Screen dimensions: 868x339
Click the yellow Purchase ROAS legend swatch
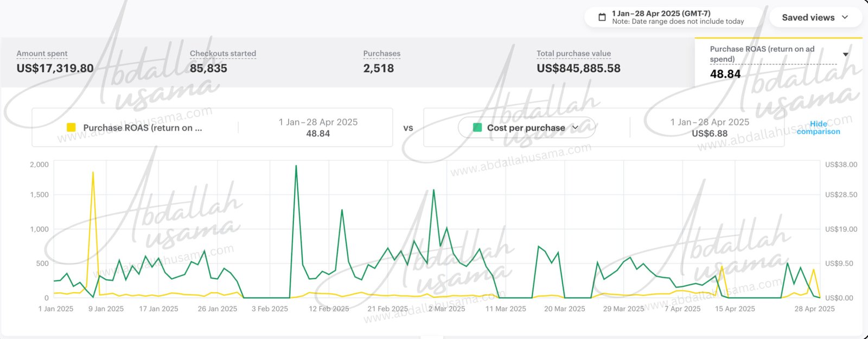pos(71,128)
